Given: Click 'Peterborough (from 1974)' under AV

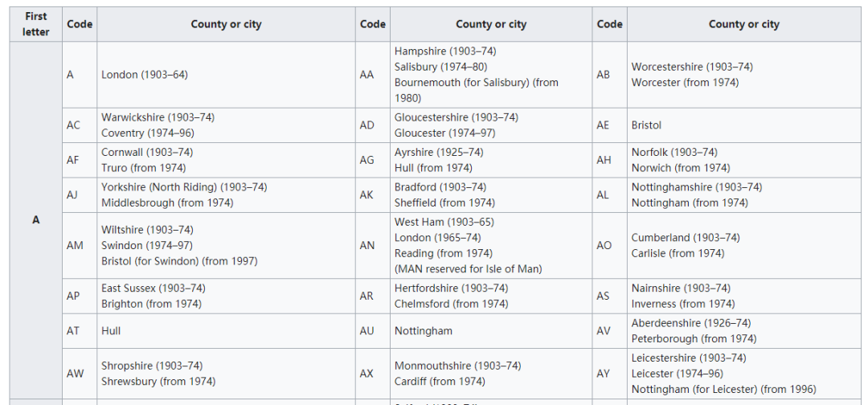Looking at the screenshot, I should click(x=694, y=338).
